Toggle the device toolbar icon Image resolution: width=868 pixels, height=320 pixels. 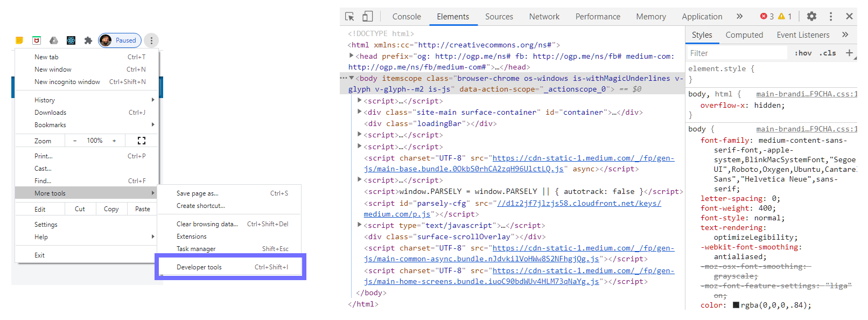pos(367,16)
